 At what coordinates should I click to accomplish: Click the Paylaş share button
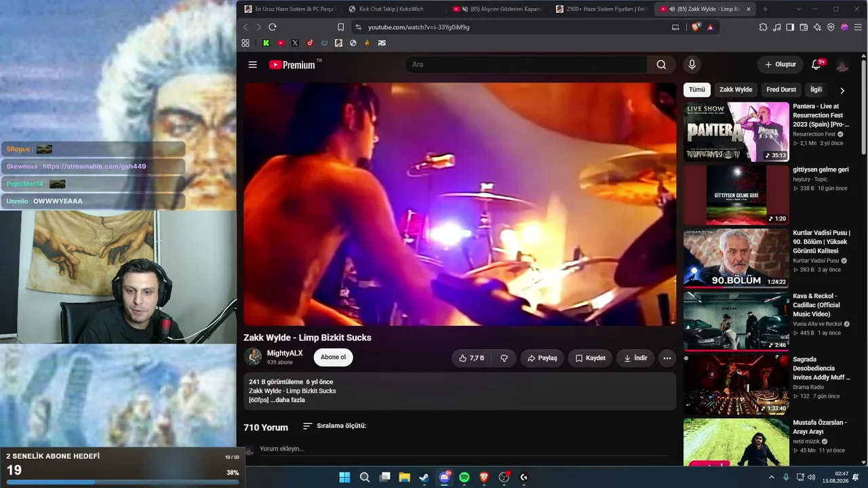(542, 358)
